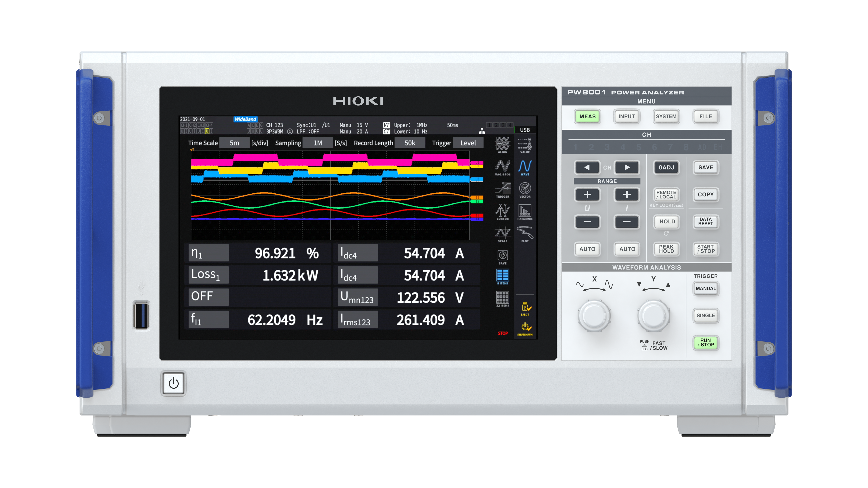Screen dimensions: 868x488
Task: Toggle the green RUN/STOP trigger key
Action: pos(706,342)
